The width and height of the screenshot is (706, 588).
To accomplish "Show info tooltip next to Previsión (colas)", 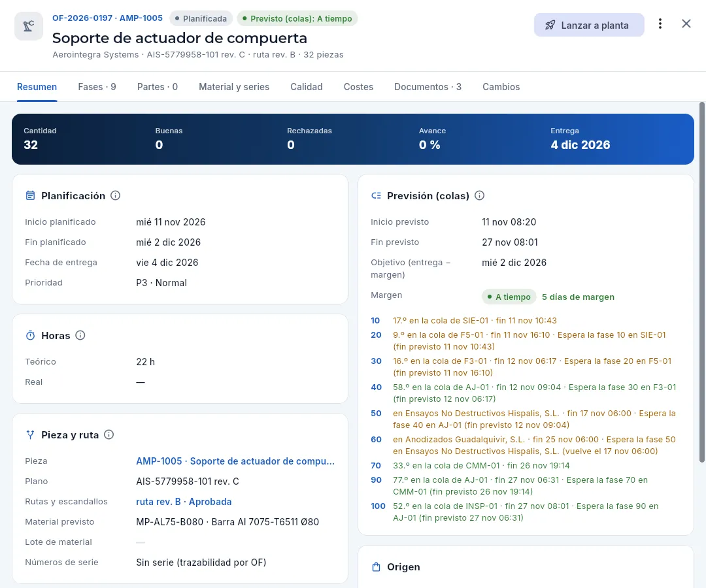I will (480, 196).
